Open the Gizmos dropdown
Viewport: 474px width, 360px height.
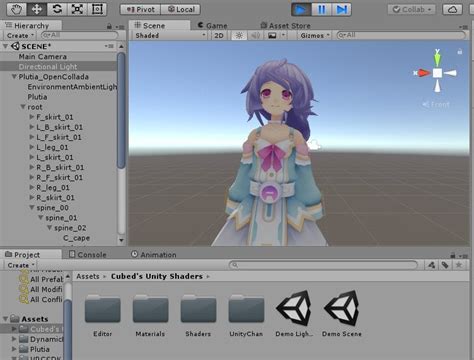pyautogui.click(x=314, y=35)
